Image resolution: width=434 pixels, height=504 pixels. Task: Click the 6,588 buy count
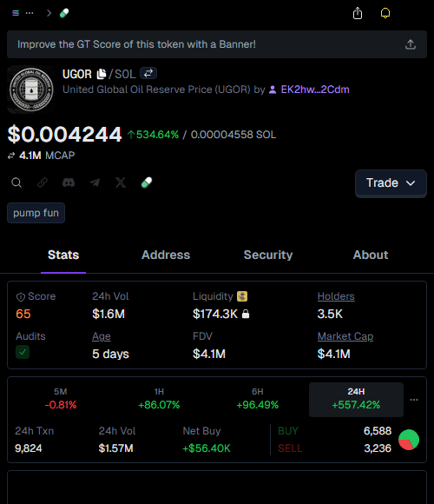pyautogui.click(x=378, y=431)
